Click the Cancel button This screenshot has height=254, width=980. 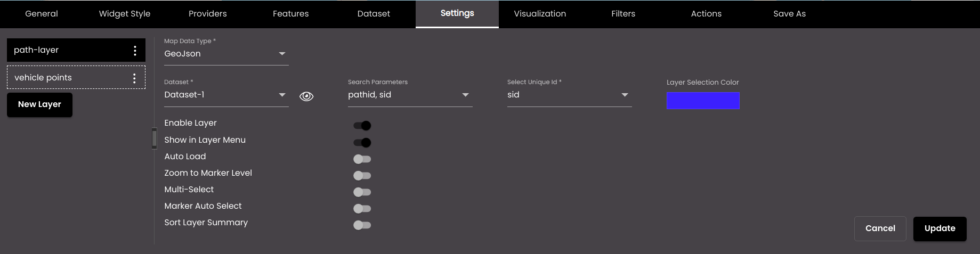click(x=880, y=228)
